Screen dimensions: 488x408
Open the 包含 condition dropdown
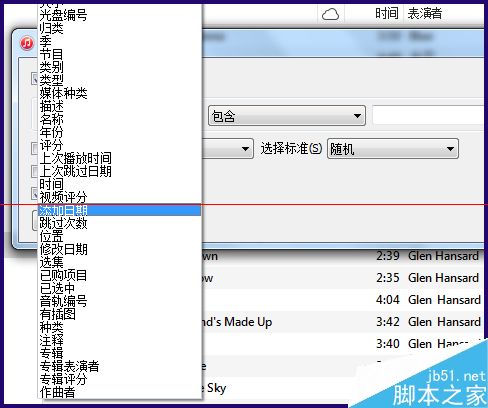[287, 116]
